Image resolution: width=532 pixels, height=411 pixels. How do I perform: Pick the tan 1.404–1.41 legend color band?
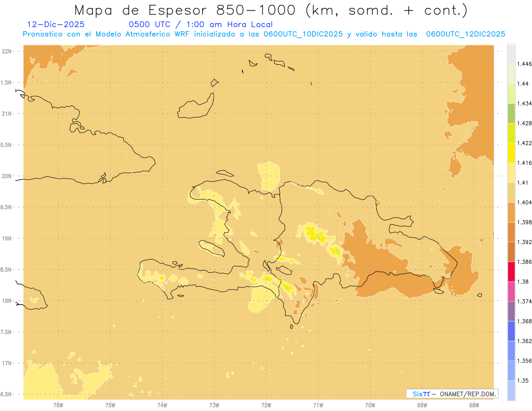511,192
